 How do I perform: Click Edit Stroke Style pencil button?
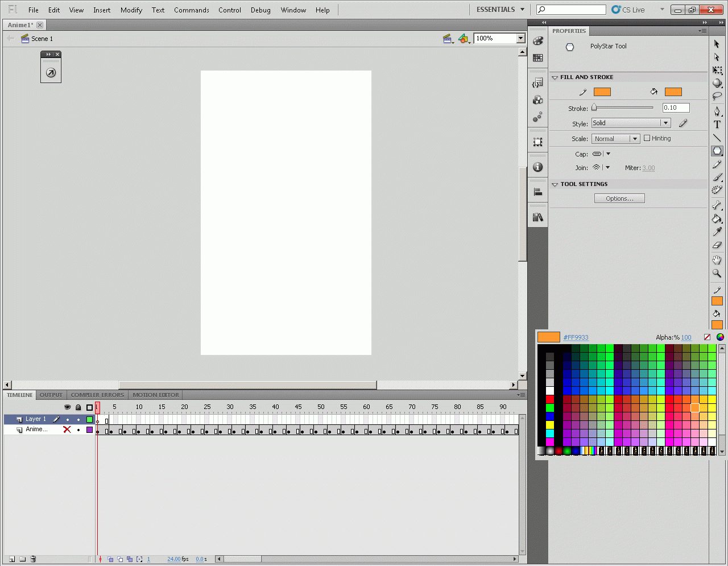pos(683,123)
